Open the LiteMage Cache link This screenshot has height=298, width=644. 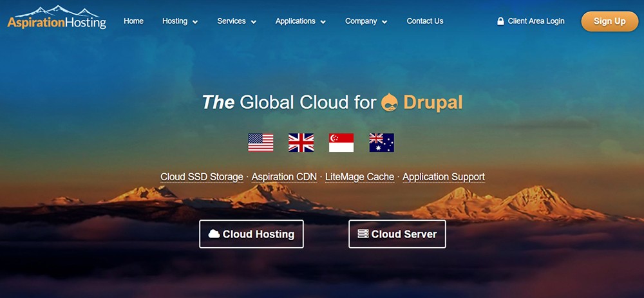coord(360,177)
